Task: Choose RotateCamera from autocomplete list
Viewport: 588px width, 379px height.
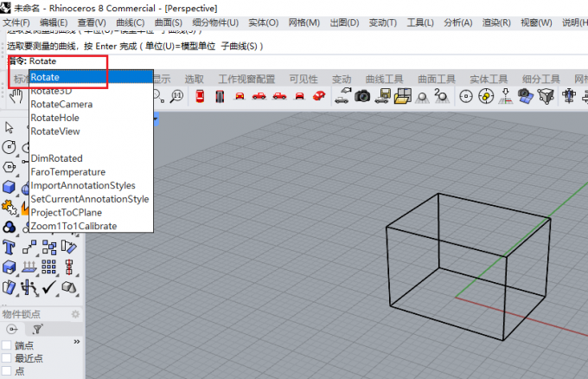Action: pyautogui.click(x=91, y=104)
